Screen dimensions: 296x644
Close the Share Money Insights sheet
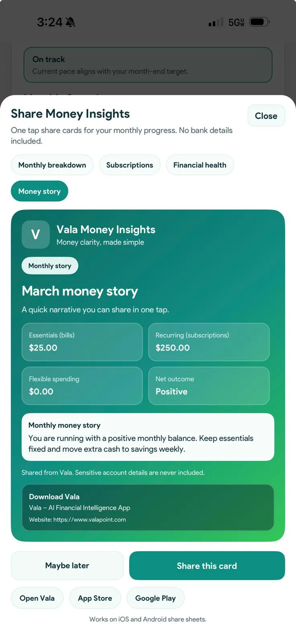[266, 116]
